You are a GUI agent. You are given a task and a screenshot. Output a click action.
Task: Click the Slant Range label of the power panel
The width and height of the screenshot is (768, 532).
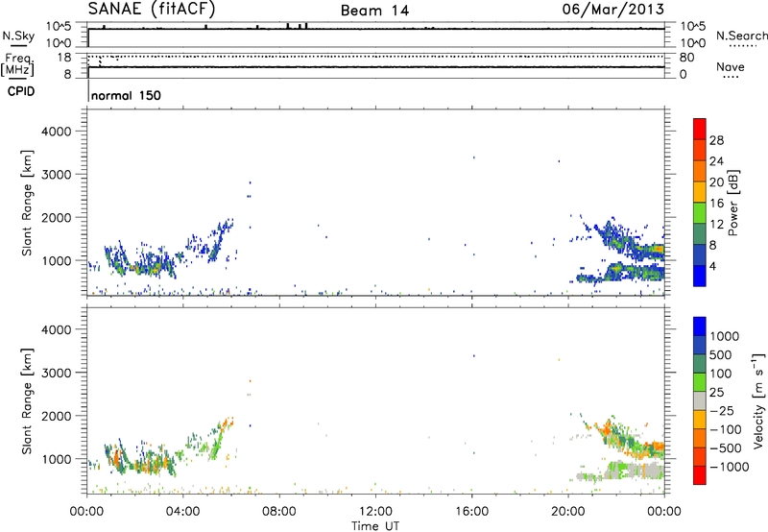click(27, 203)
